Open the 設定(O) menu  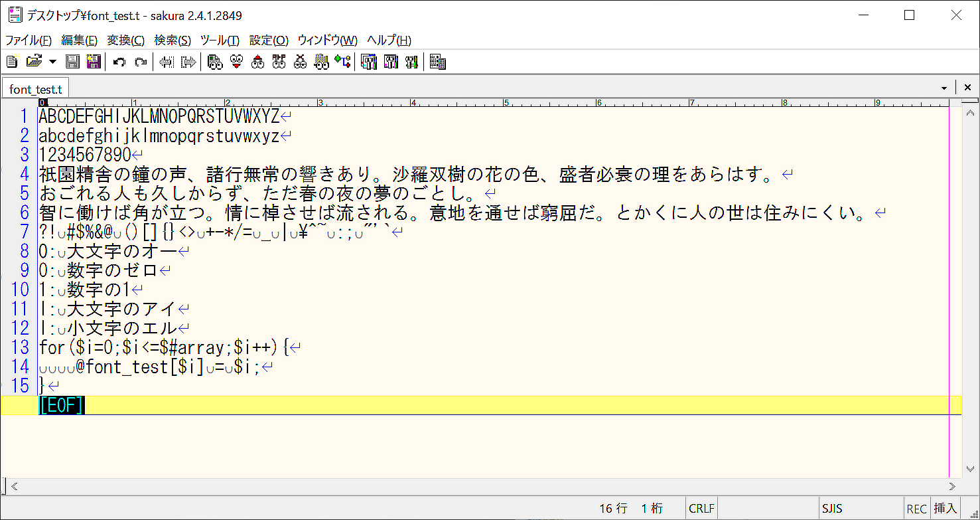[269, 41]
